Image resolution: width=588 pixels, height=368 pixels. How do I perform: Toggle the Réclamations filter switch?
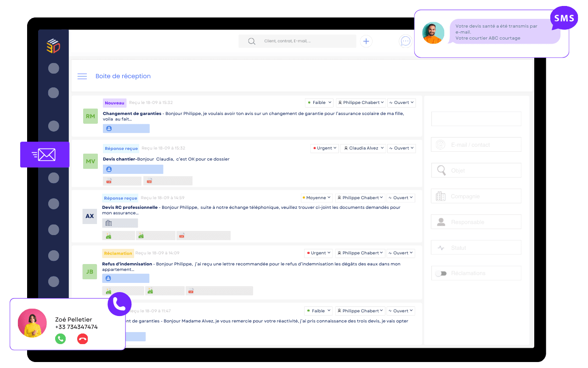[441, 273]
